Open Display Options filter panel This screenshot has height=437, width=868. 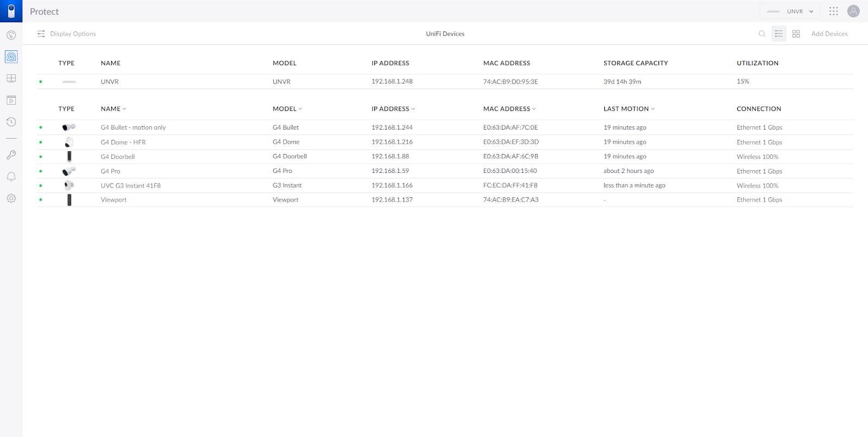(67, 34)
